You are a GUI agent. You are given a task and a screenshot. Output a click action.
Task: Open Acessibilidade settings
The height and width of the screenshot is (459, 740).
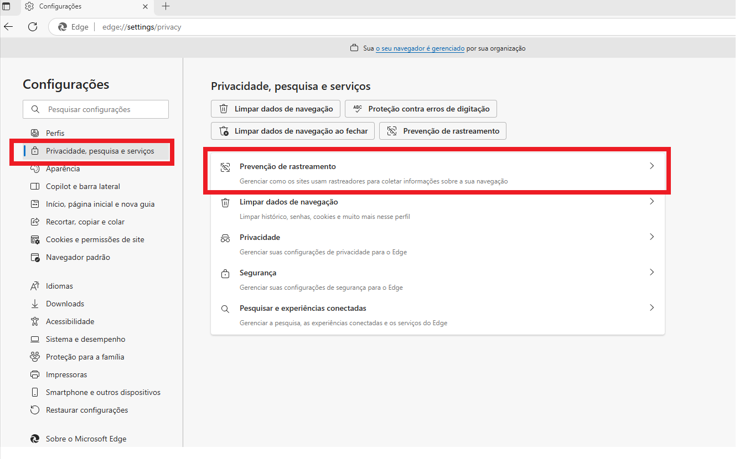coord(70,321)
